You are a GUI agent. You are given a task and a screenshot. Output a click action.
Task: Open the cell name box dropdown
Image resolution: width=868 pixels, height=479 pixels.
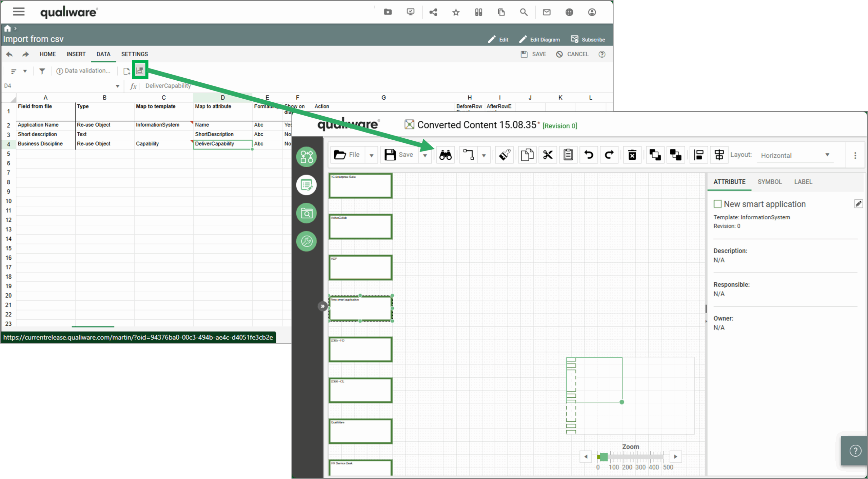[x=117, y=86]
